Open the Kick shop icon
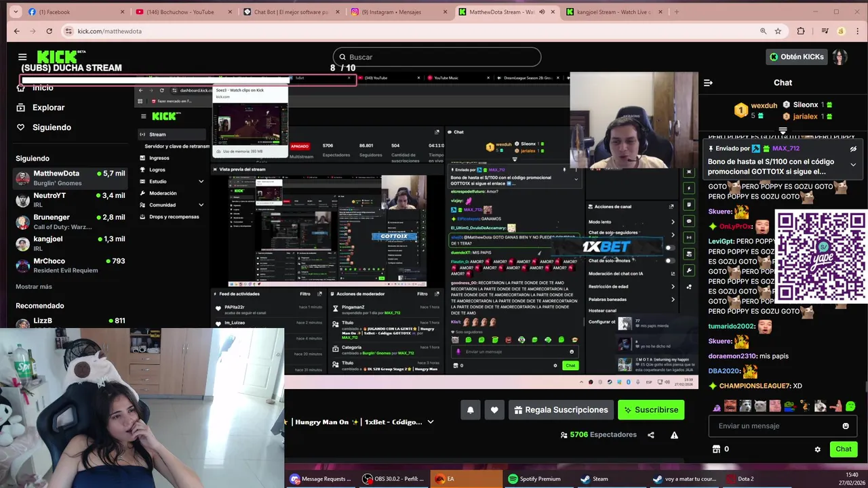Viewport: 868px width, 488px height. click(716, 449)
